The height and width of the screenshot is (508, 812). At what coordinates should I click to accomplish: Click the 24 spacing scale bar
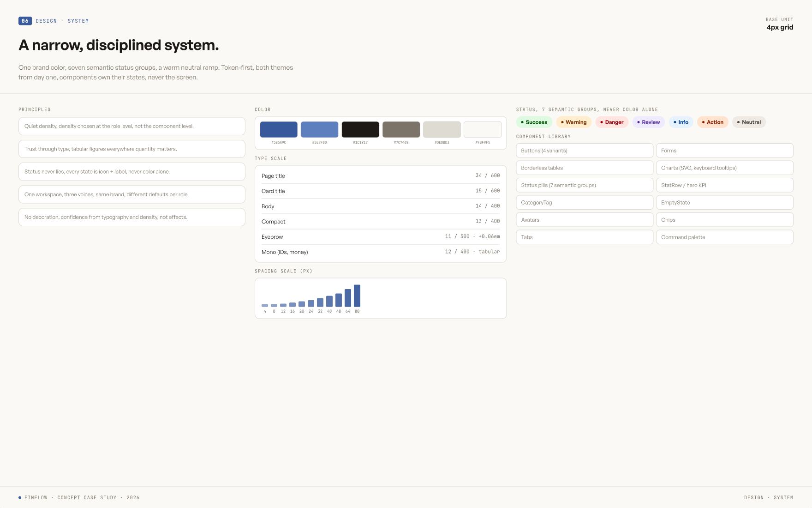pos(311,303)
